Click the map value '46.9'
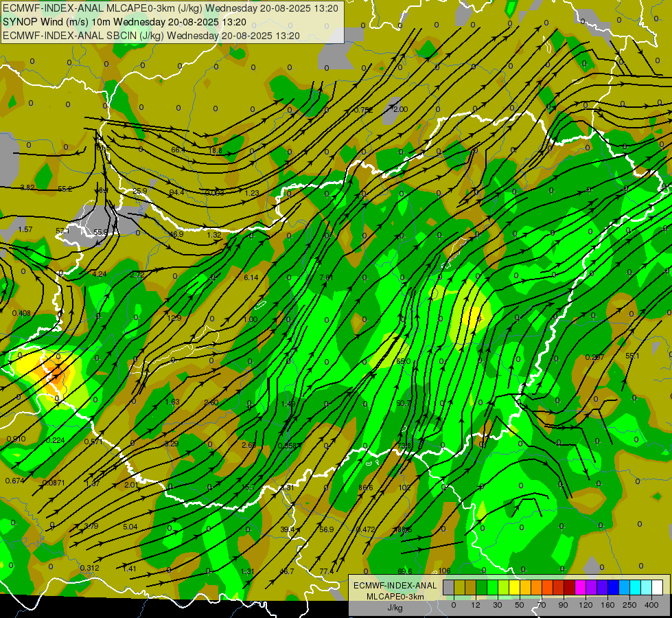Viewport: 672px width, 618px height. pyautogui.click(x=176, y=234)
